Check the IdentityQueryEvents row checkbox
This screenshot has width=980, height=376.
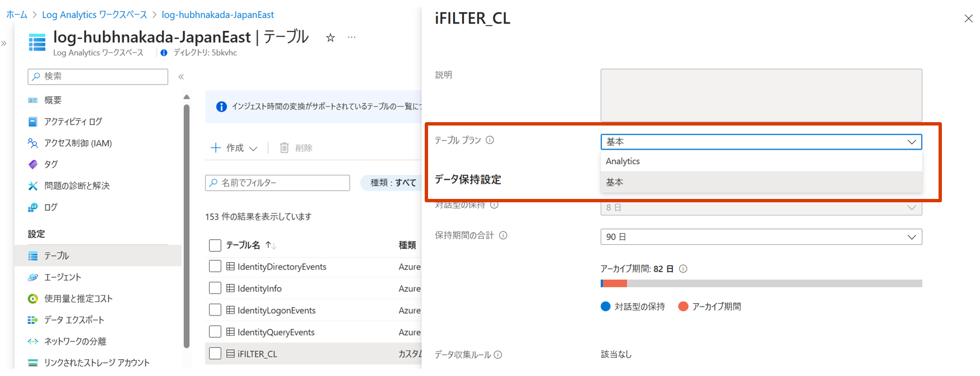[x=215, y=332]
